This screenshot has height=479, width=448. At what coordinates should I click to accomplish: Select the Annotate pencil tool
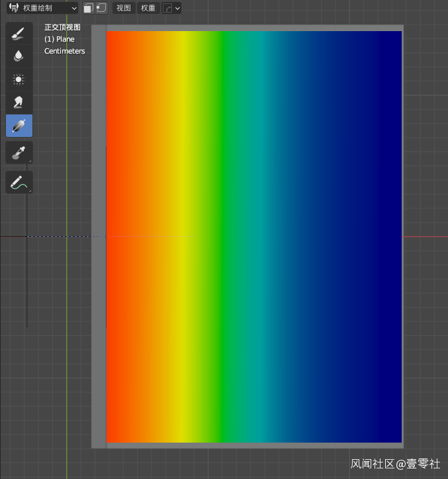19,183
